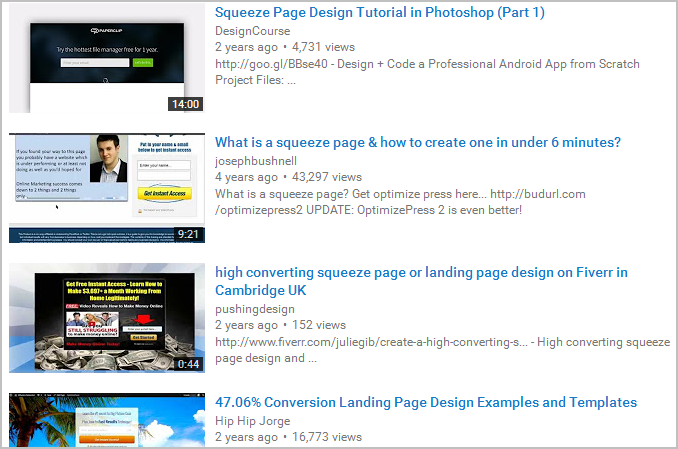Viewport: 678px width, 449px height.
Task: Click the fiverr.com/juliegib description text
Action: point(442,350)
